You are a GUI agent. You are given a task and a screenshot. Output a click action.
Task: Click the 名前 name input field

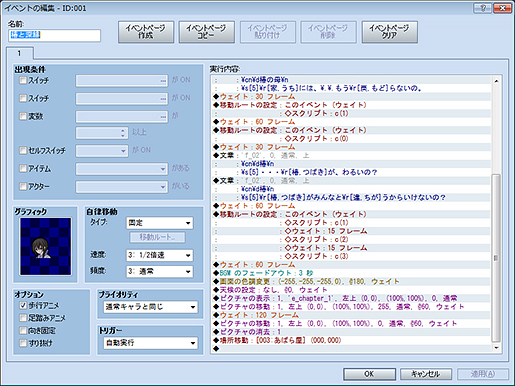click(x=54, y=35)
